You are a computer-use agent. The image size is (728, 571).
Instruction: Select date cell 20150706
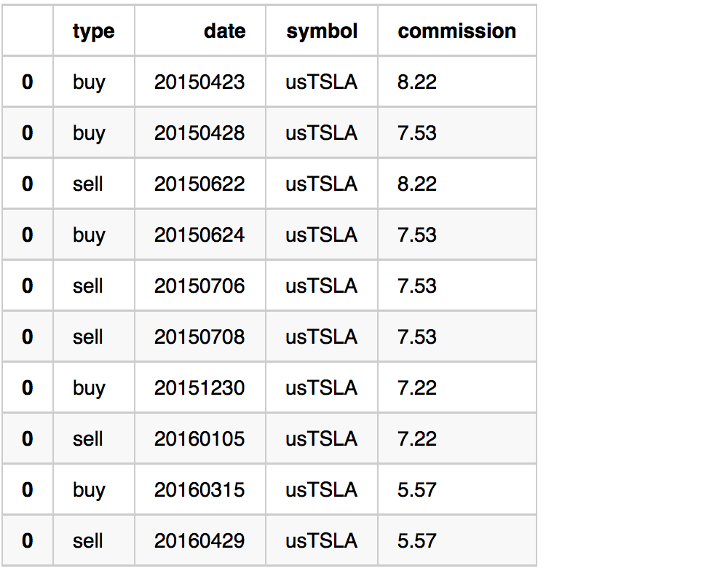point(199,286)
